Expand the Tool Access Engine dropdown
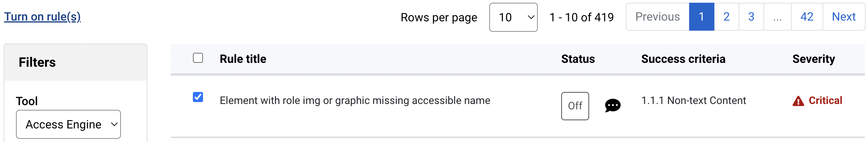Screen dimensions: 868x142 68,124
